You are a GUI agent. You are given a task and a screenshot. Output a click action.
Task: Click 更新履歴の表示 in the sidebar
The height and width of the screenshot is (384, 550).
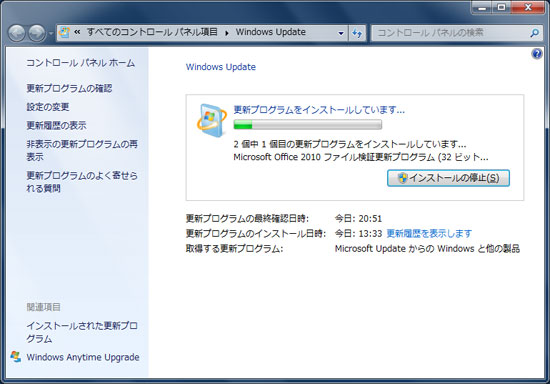coord(56,125)
